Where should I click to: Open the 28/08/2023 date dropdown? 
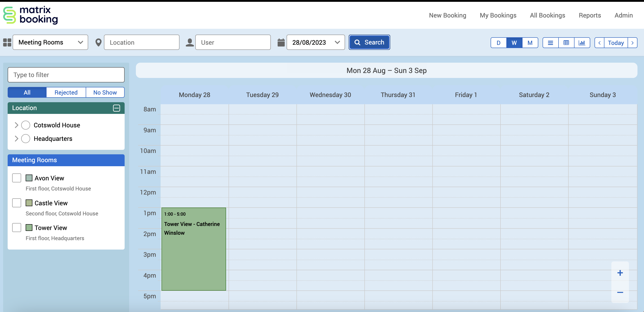[316, 42]
